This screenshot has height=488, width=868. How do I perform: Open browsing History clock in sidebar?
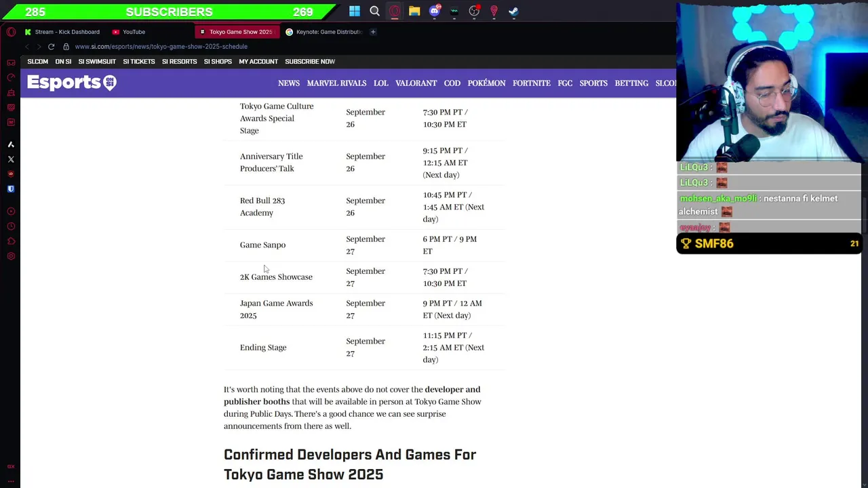pyautogui.click(x=11, y=226)
